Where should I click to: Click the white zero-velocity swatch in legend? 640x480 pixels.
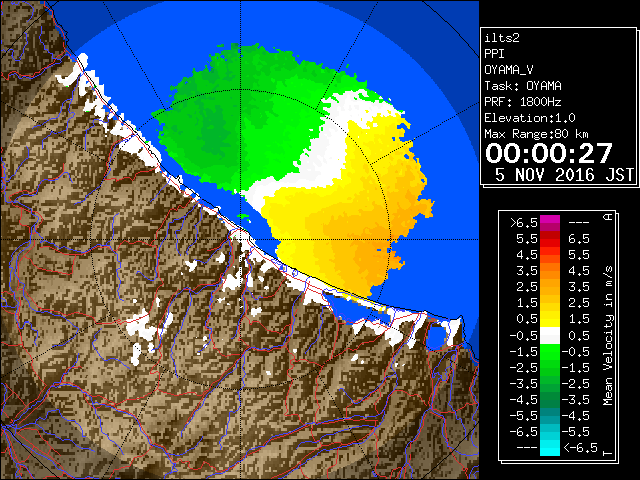550,336
